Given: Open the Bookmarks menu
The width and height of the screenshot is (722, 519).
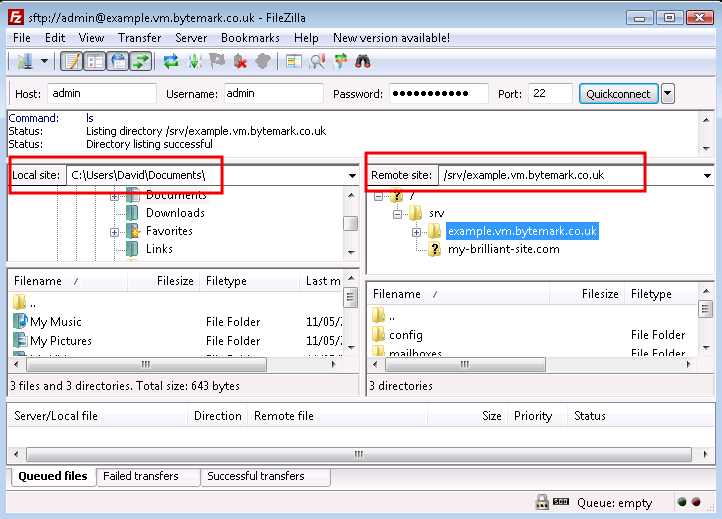Looking at the screenshot, I should (x=250, y=38).
